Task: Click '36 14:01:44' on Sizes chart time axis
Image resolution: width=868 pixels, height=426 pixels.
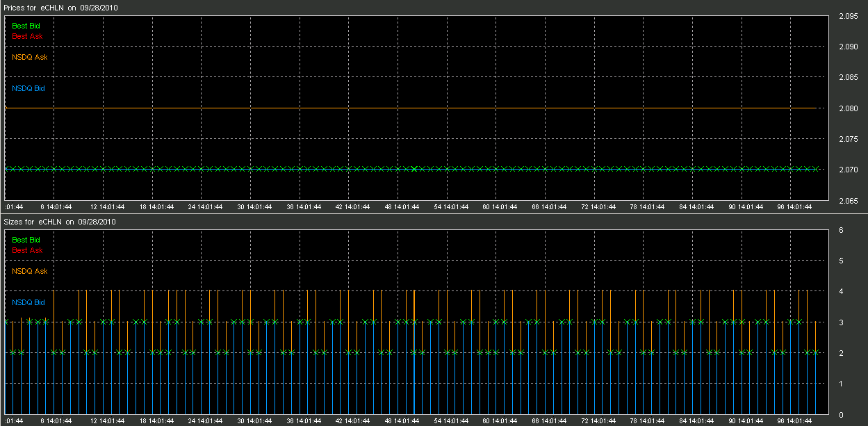Action: click(304, 421)
